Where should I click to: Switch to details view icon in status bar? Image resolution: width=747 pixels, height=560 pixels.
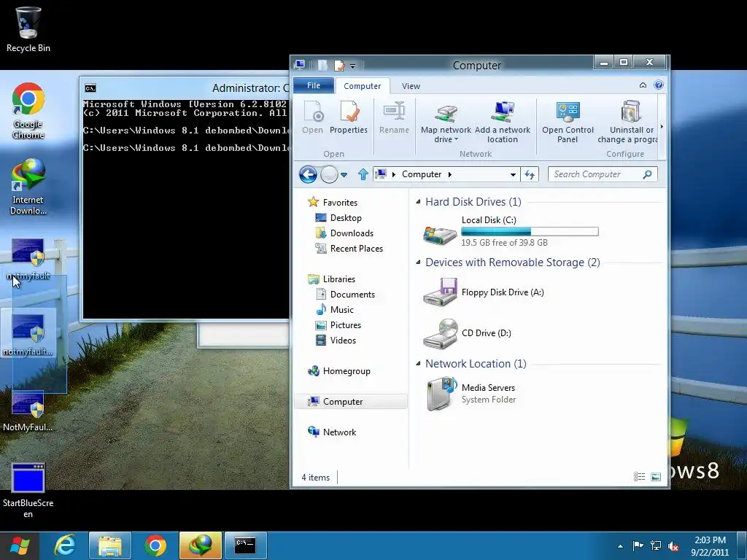pyautogui.click(x=639, y=477)
